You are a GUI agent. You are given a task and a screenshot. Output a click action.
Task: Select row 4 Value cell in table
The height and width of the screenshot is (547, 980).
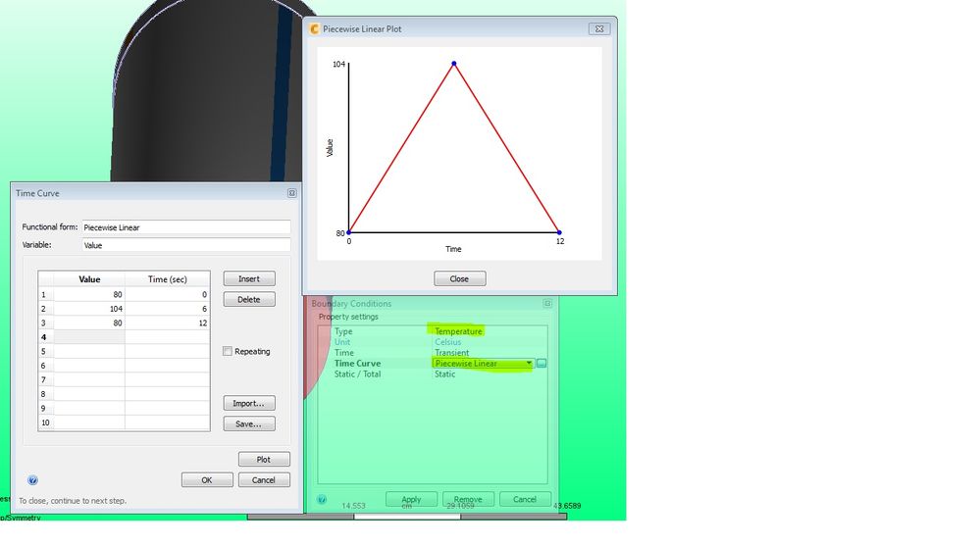(89, 337)
